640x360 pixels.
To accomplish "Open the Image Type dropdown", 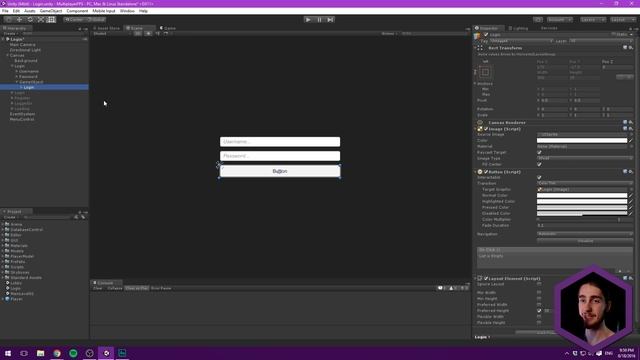I will (584, 158).
